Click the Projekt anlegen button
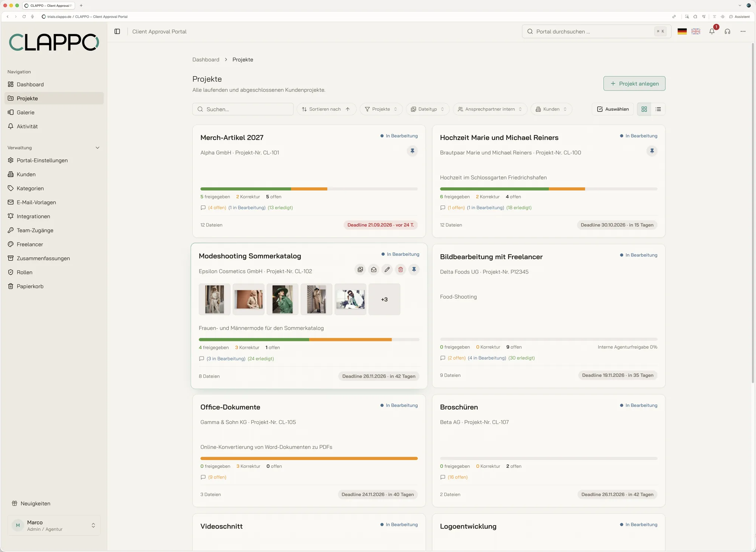 point(634,83)
